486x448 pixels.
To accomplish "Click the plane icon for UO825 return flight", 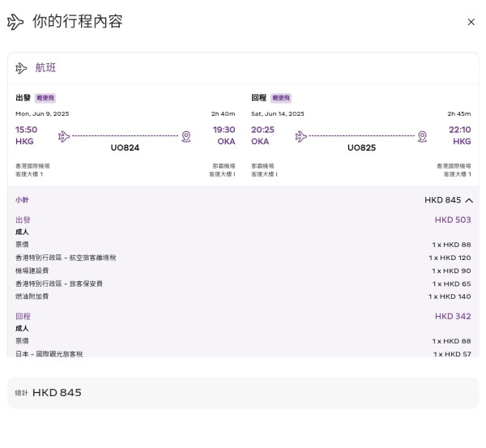I will [x=301, y=136].
